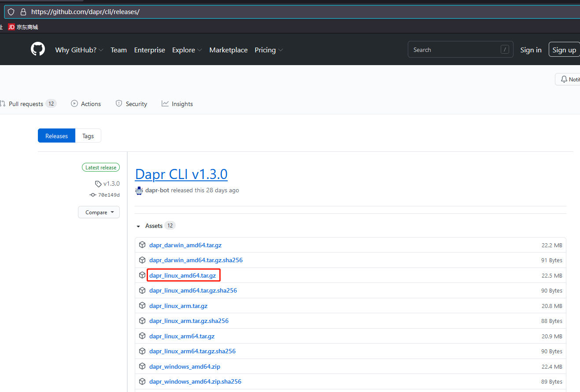Click the commit icon beside 70e149d
This screenshot has width=580, height=392.
click(x=92, y=194)
